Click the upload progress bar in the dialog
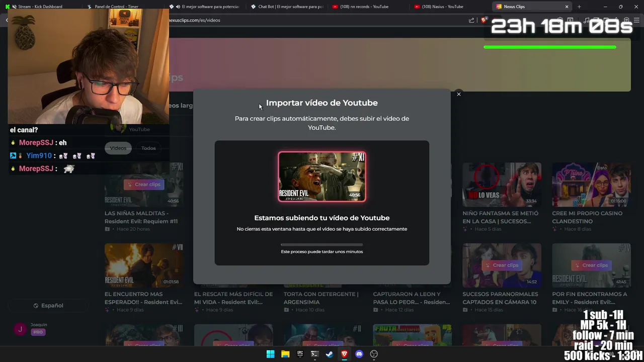The width and height of the screenshot is (644, 362). tap(322, 245)
